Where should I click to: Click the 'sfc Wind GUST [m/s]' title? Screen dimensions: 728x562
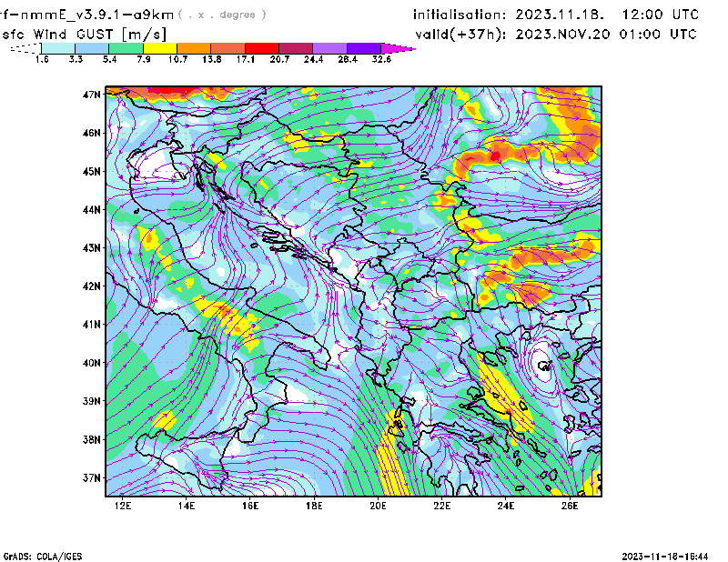point(84,35)
